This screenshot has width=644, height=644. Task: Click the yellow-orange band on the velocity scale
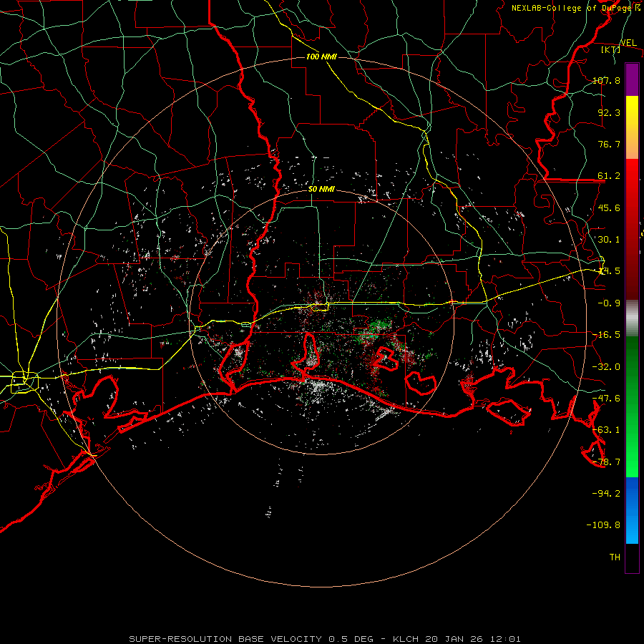[x=632, y=127]
